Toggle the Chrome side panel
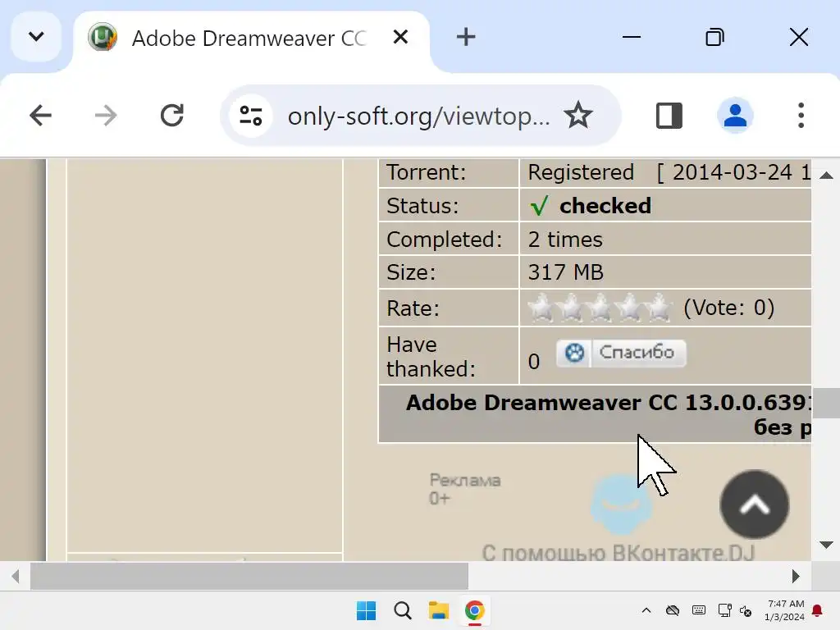The width and height of the screenshot is (840, 630). [669, 115]
